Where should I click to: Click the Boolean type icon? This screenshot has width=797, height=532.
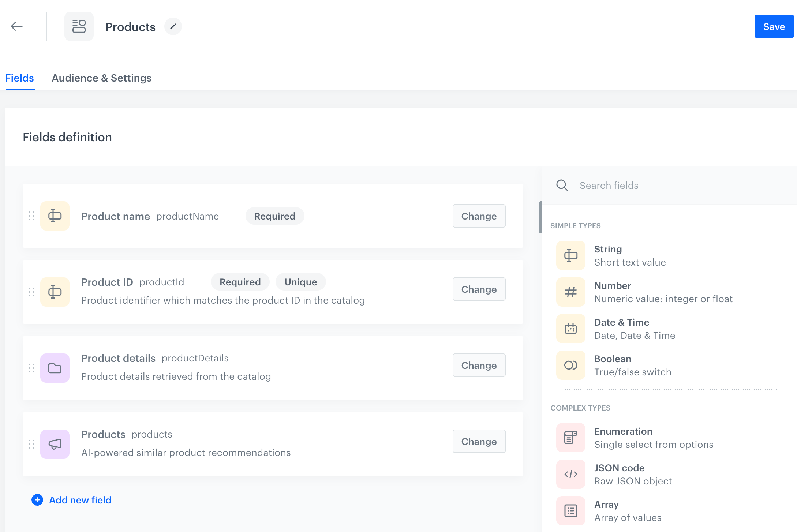coord(570,365)
